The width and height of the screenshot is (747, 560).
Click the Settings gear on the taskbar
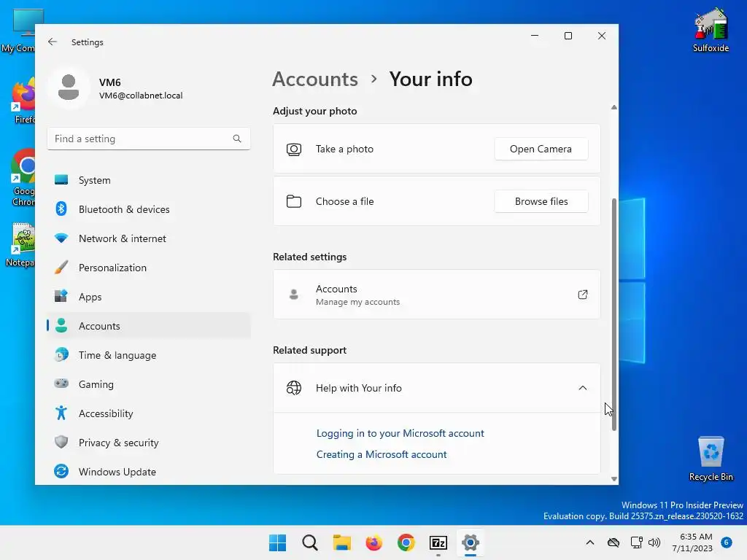pyautogui.click(x=471, y=542)
